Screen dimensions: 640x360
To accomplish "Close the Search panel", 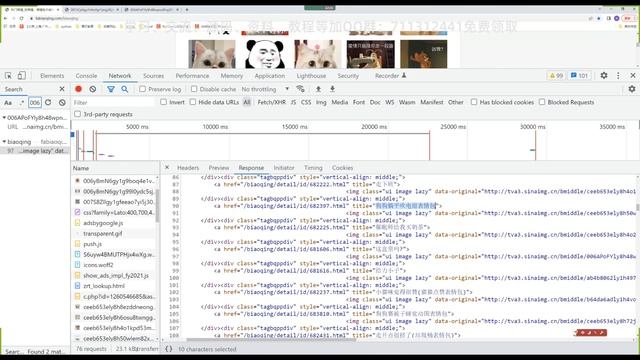I will pos(62,89).
